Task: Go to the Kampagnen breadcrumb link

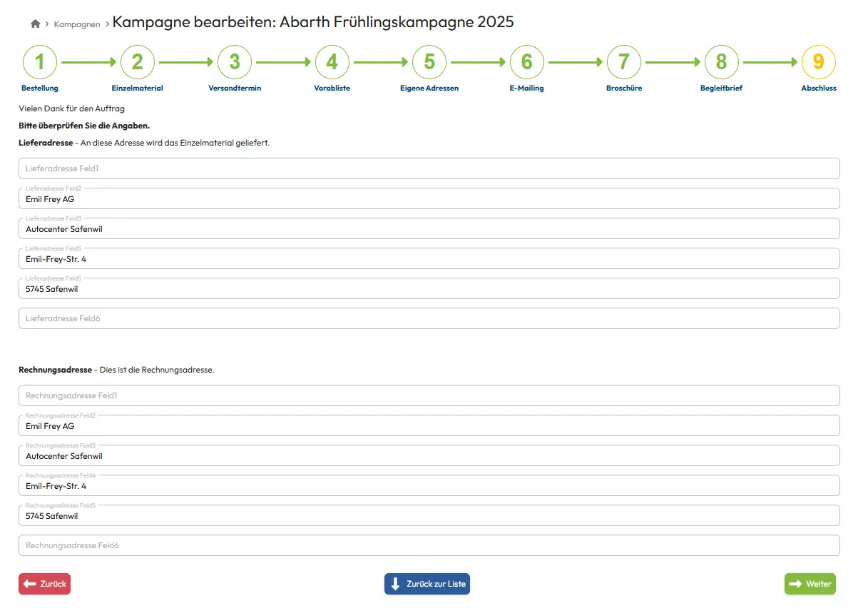Action: [77, 24]
